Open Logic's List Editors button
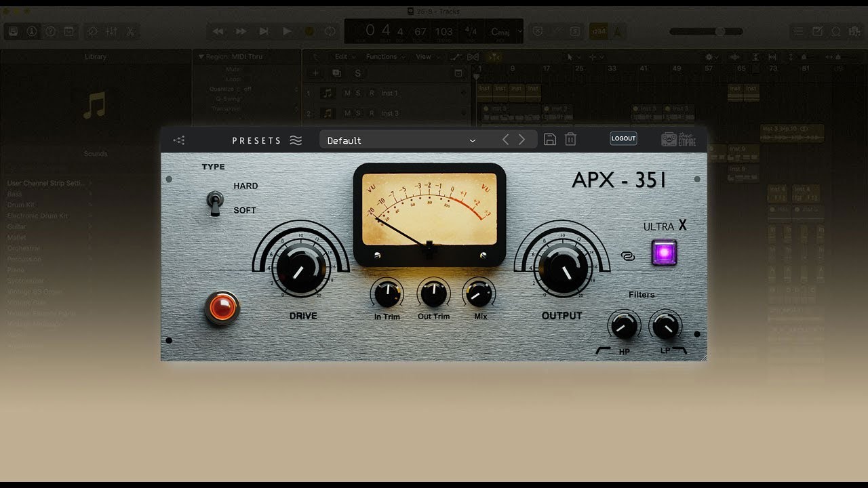Image resolution: width=868 pixels, height=488 pixels. [800, 31]
